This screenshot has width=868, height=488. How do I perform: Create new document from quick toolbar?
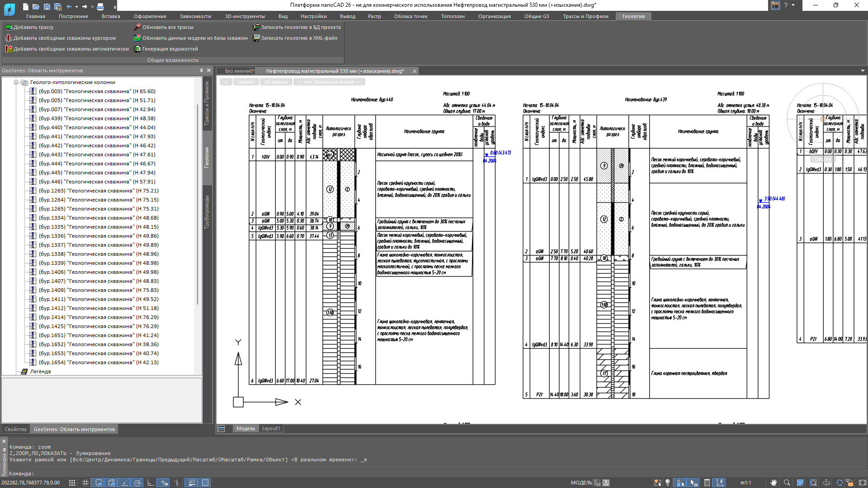coord(26,6)
